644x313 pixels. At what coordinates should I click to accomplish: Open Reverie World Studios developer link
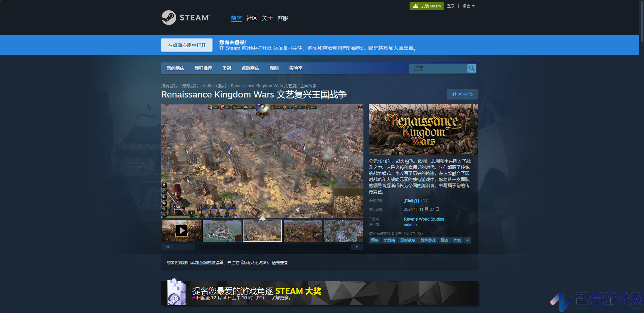[x=424, y=219]
